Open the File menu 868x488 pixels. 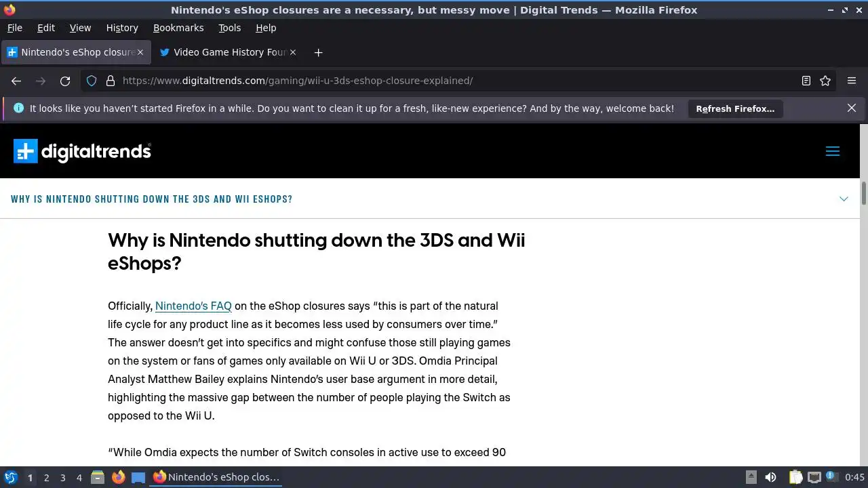point(14,28)
